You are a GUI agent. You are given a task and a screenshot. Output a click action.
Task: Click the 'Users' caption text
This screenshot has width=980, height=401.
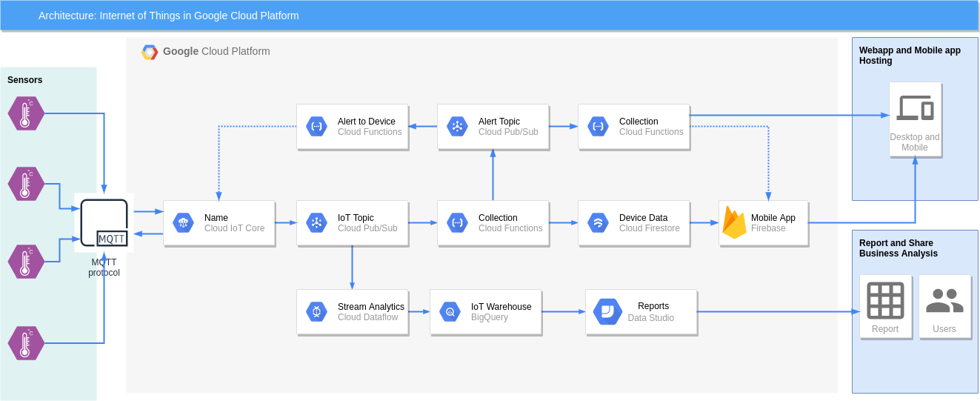pos(944,329)
